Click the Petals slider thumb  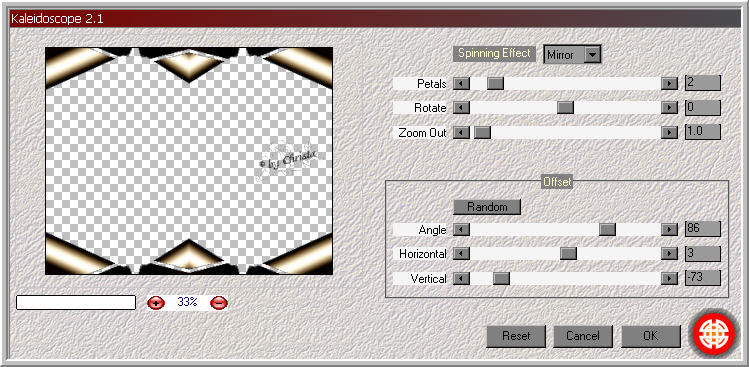(495, 84)
